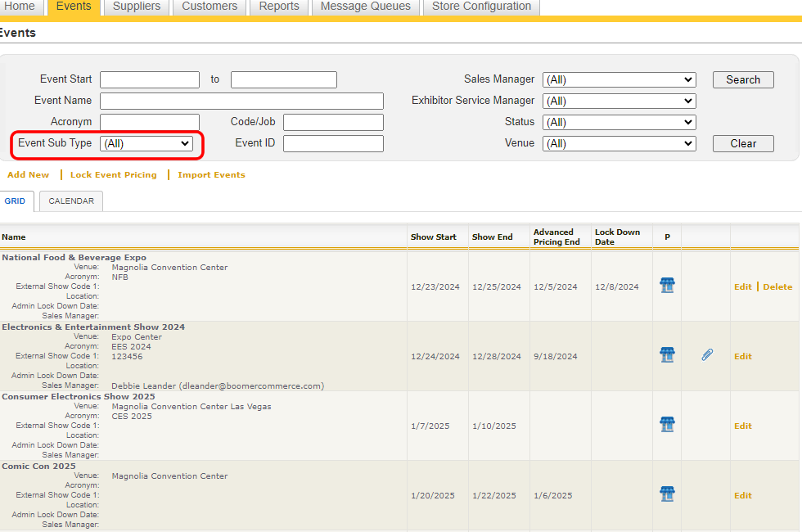This screenshot has height=532, width=802.
Task: Click storefront icon for National Food & Beverage Expo
Action: tap(667, 286)
